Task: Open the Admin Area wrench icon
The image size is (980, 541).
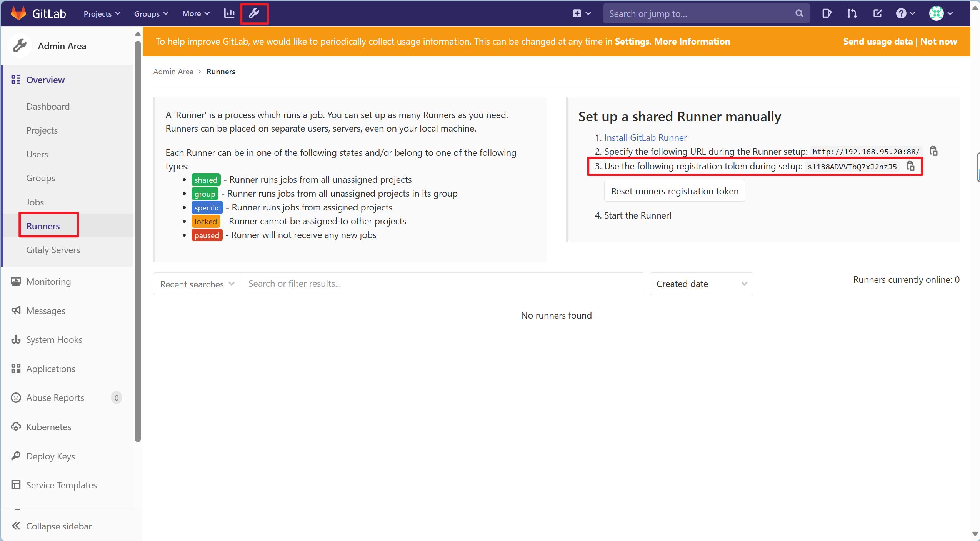Action: point(254,13)
